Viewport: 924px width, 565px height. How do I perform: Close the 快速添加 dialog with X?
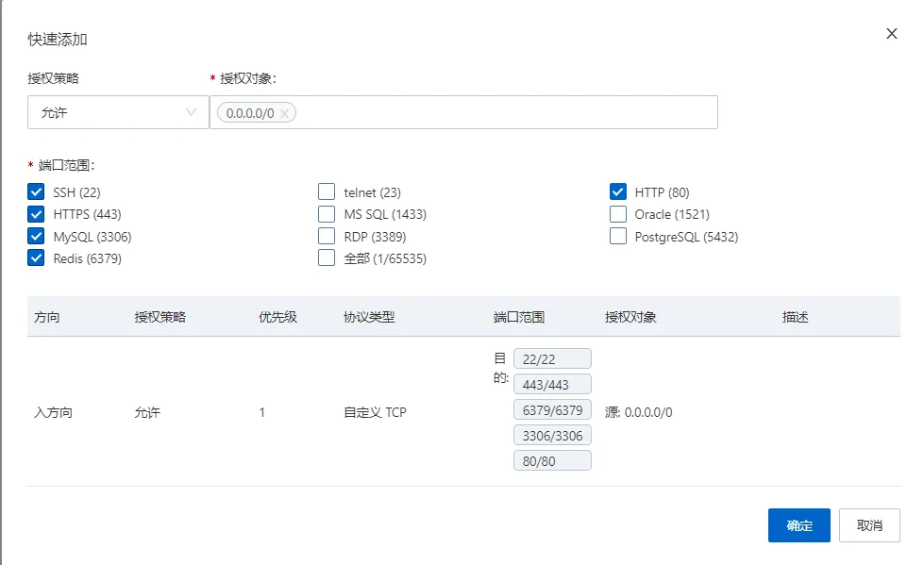[891, 34]
